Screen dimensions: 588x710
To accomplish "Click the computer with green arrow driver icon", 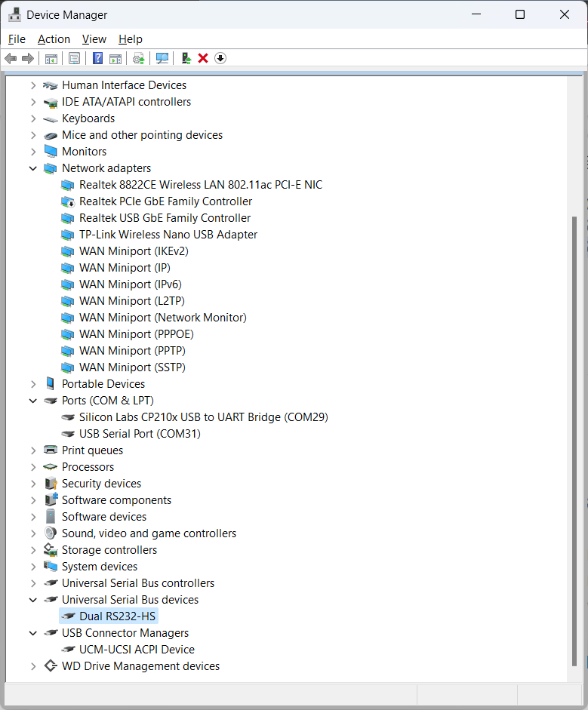I will (186, 58).
